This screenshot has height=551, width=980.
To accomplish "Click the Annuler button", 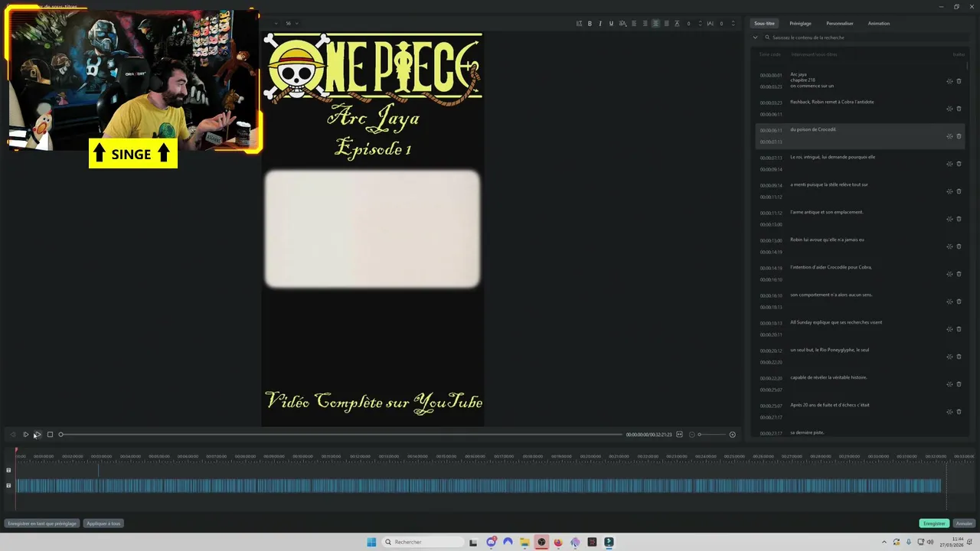I will click(964, 523).
